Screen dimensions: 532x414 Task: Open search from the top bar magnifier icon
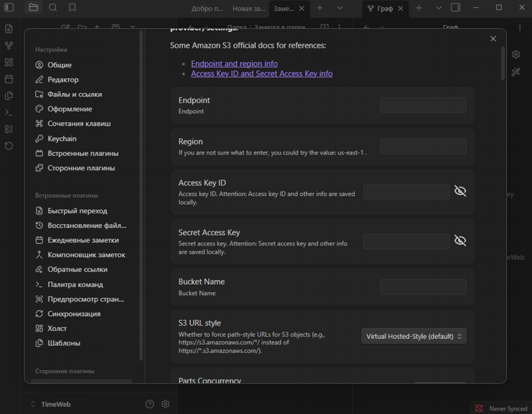point(53,8)
